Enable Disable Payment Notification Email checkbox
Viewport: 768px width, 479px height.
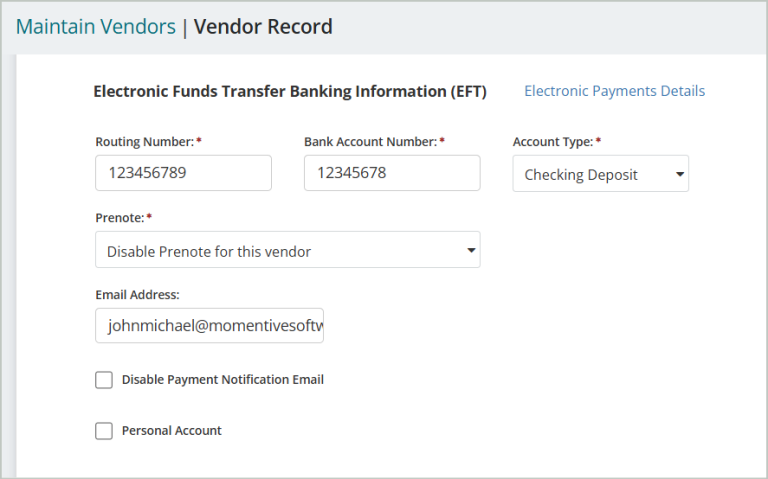(x=104, y=380)
